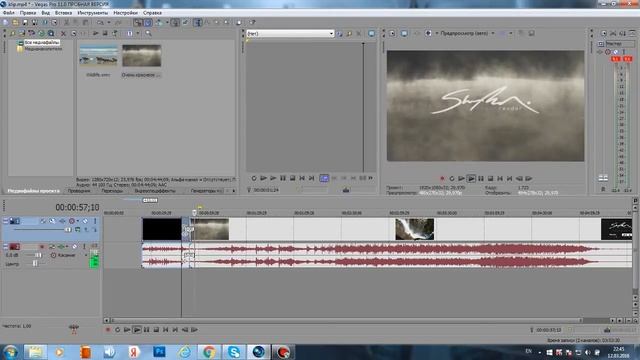Image resolution: width=640 pixels, height=360 pixels.
Task: Click the Open project folder icon
Action: [x=15, y=22]
